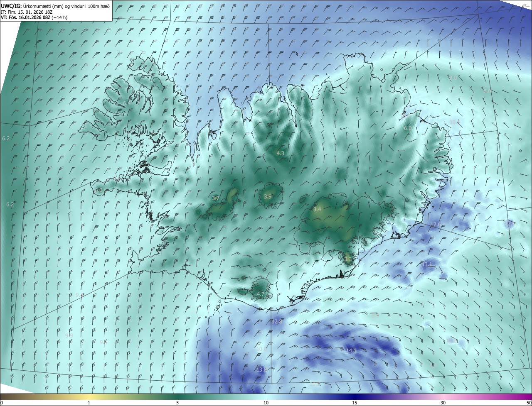Click the 4.3 value label on the map
532x406 pixels.
point(281,153)
